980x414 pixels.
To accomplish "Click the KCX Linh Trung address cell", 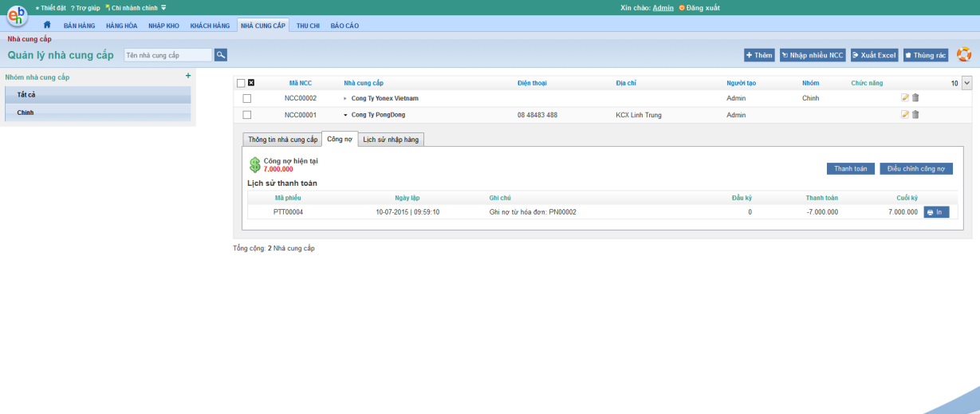I will click(x=639, y=115).
